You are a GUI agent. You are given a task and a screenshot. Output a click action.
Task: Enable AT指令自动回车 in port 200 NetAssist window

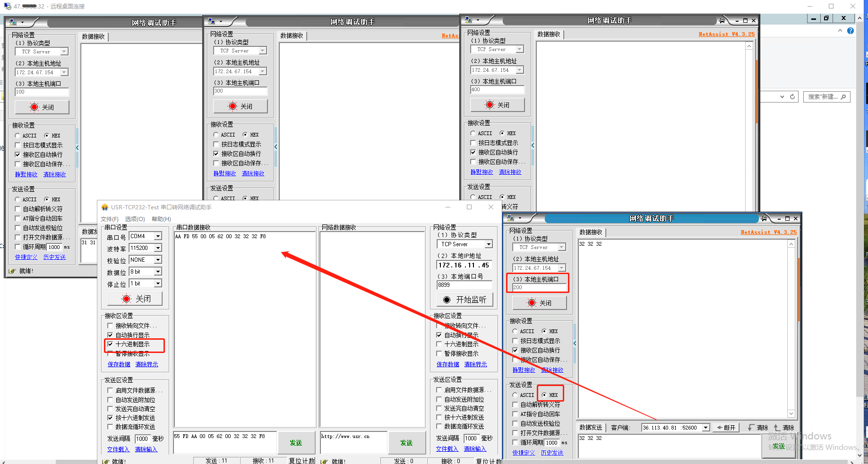(516, 414)
